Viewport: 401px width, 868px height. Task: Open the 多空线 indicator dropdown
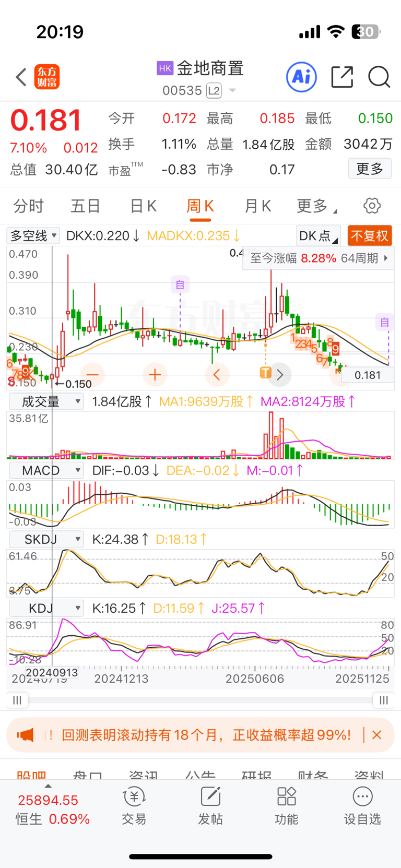(33, 236)
